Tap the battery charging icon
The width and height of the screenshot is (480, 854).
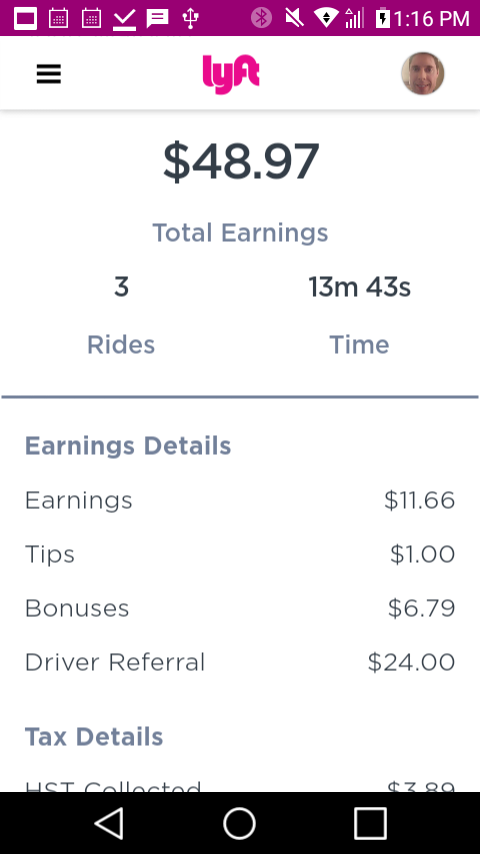point(383,18)
